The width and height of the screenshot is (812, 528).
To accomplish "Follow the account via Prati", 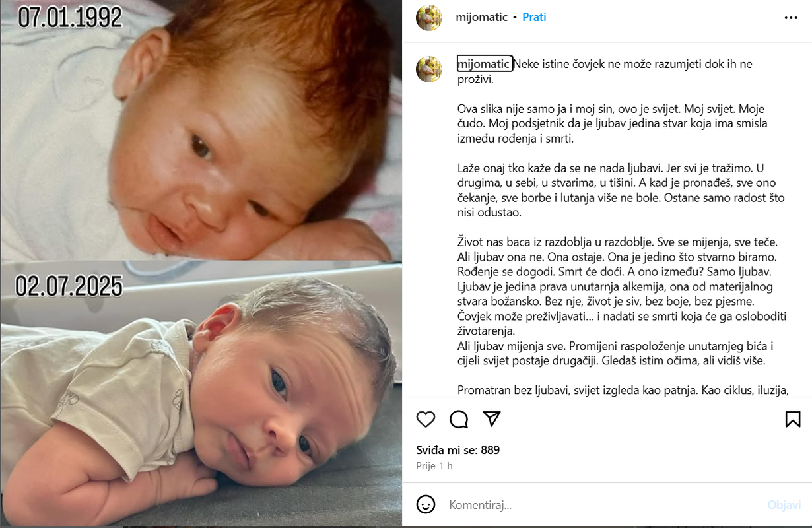I will tap(534, 17).
